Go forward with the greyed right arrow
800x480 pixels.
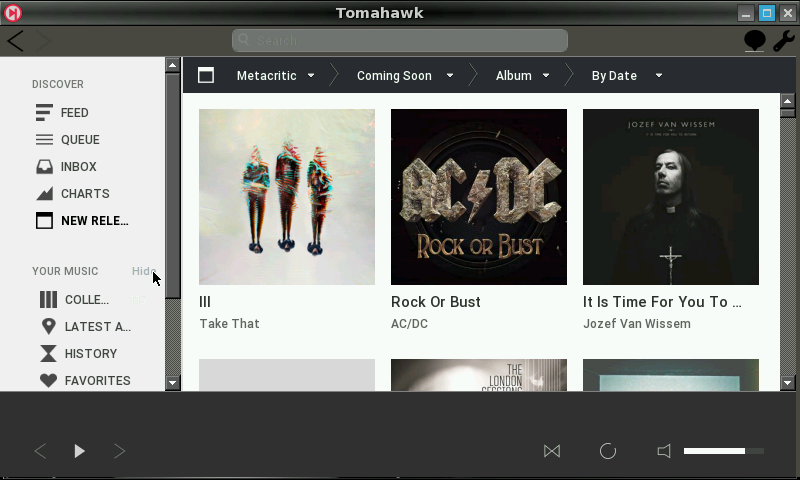coord(43,41)
